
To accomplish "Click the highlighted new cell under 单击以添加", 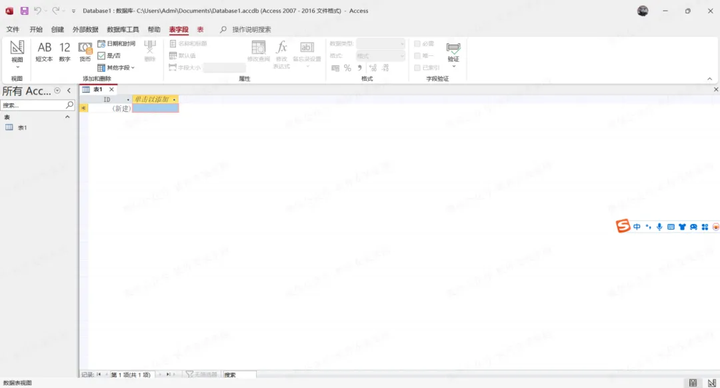I will pyautogui.click(x=155, y=108).
